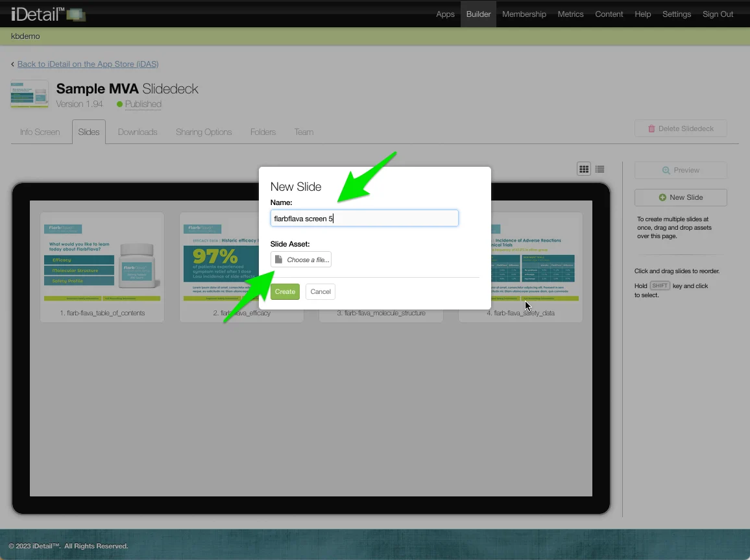
Task: Click the Sample MVA slidedeck thumbnail icon
Action: pyautogui.click(x=30, y=93)
